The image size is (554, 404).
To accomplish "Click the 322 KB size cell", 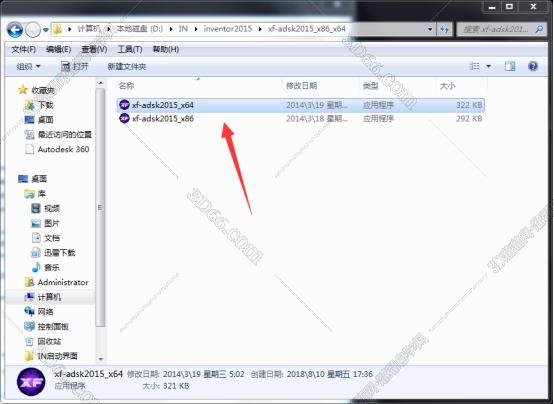I will (x=469, y=105).
